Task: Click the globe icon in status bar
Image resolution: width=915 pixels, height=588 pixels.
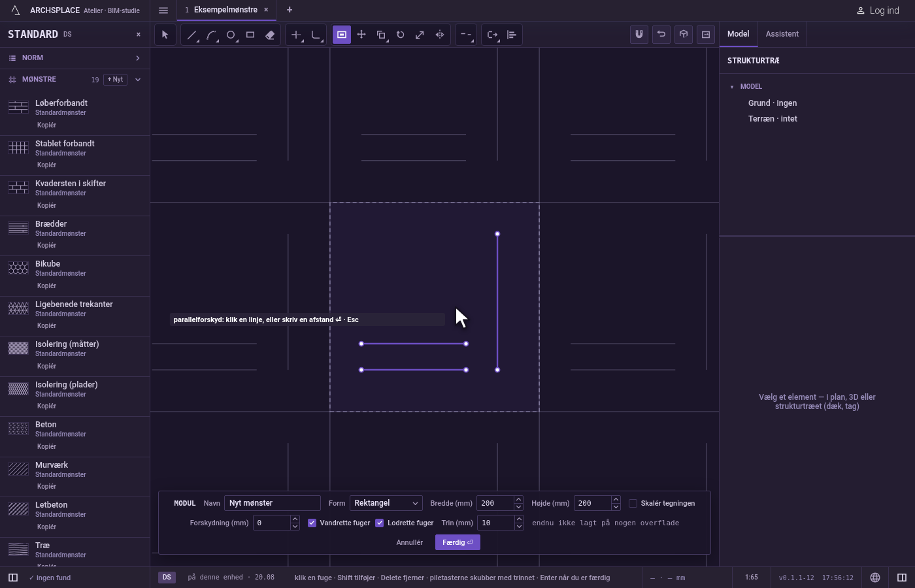Action: click(x=875, y=578)
